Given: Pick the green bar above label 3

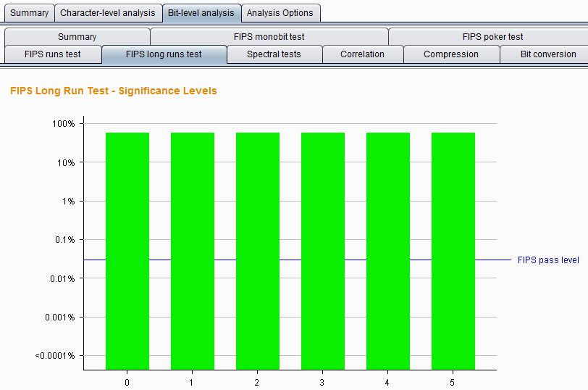Looking at the screenshot, I should (323, 250).
